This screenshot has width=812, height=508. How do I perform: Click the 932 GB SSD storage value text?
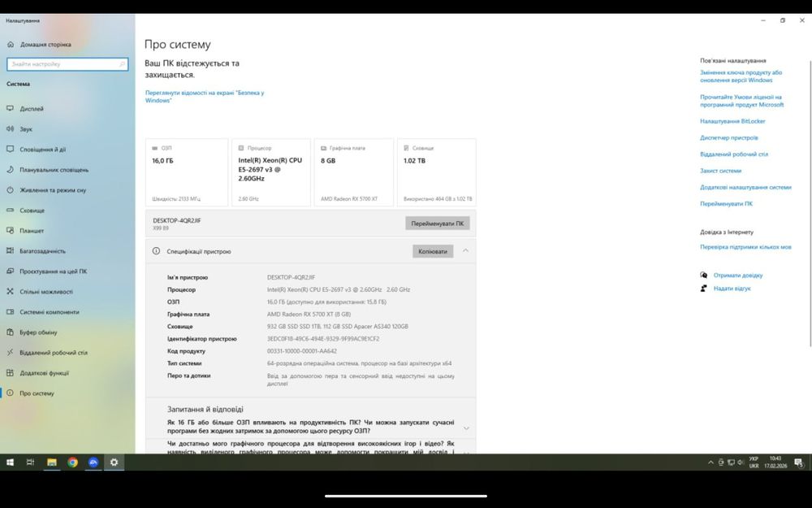point(338,327)
